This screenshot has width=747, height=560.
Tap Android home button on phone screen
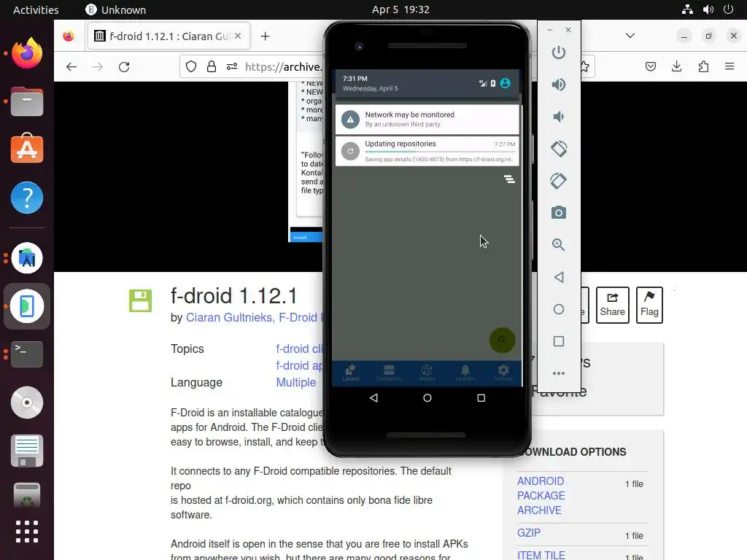(427, 397)
